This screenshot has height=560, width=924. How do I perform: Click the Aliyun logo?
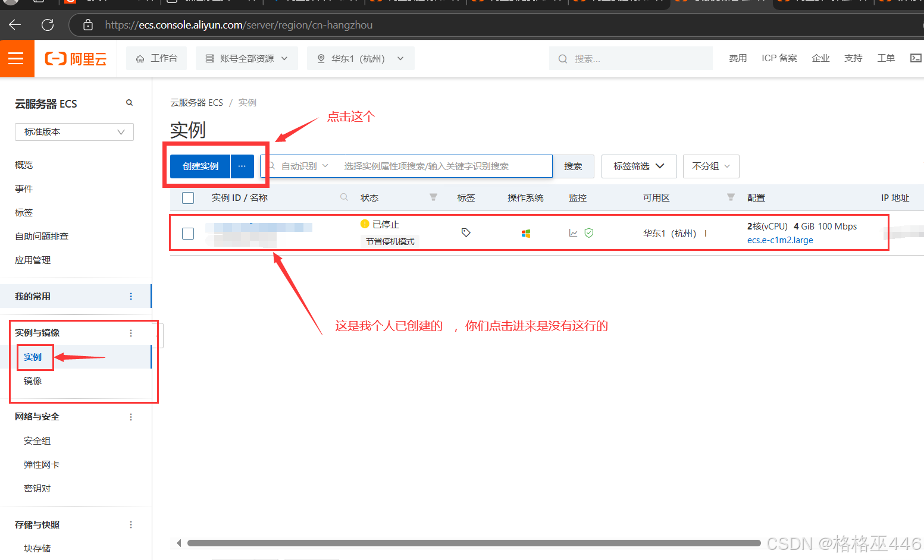point(76,58)
